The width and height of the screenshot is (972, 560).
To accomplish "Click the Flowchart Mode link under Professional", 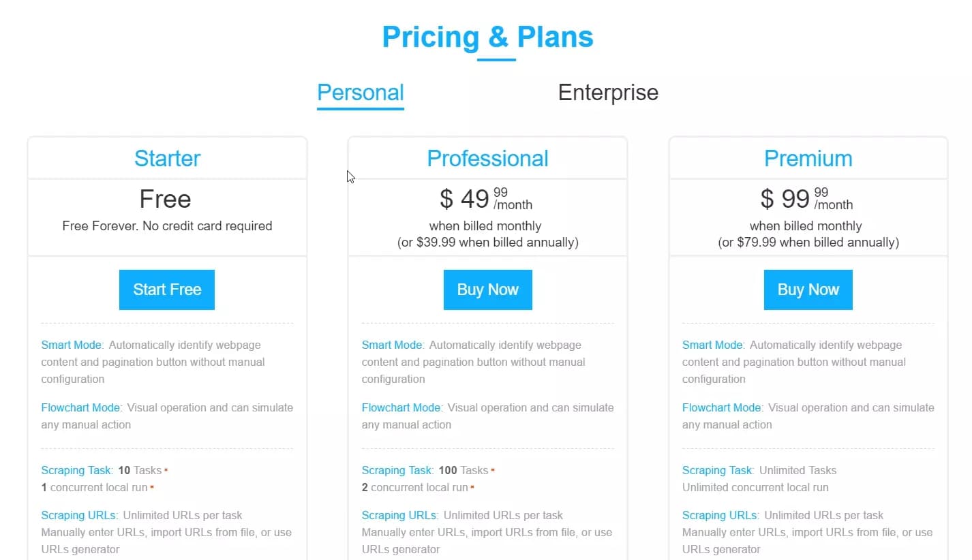I will (x=401, y=407).
